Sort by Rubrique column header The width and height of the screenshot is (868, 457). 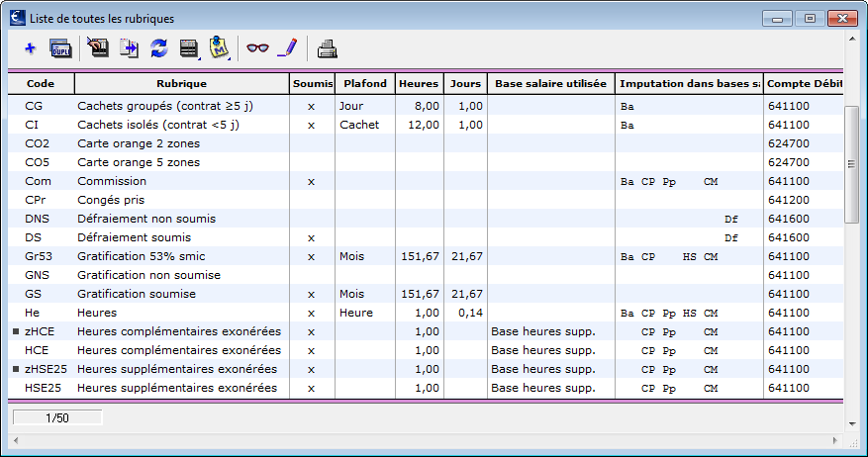point(181,83)
